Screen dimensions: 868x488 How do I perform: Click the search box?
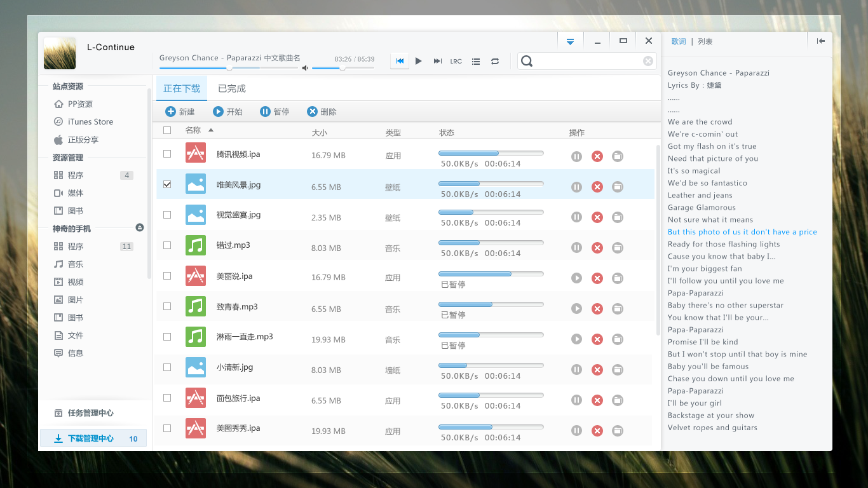click(587, 61)
